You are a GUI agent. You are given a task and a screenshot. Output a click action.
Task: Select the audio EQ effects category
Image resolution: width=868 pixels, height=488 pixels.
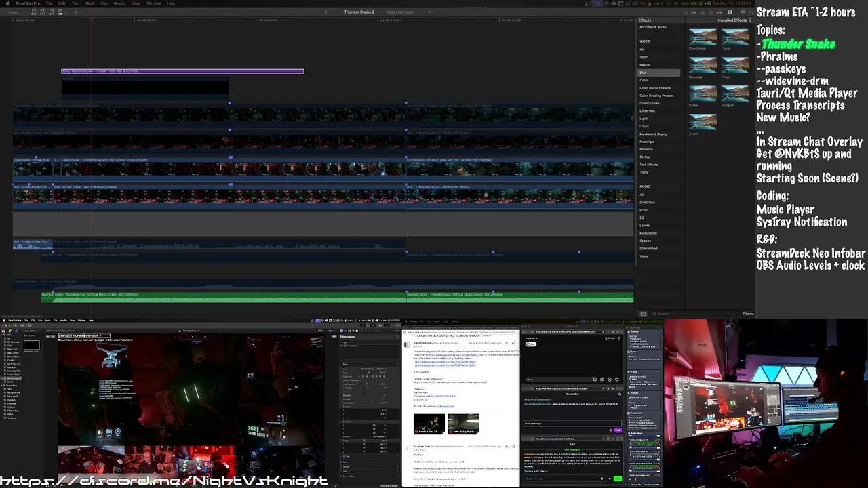tap(642, 218)
